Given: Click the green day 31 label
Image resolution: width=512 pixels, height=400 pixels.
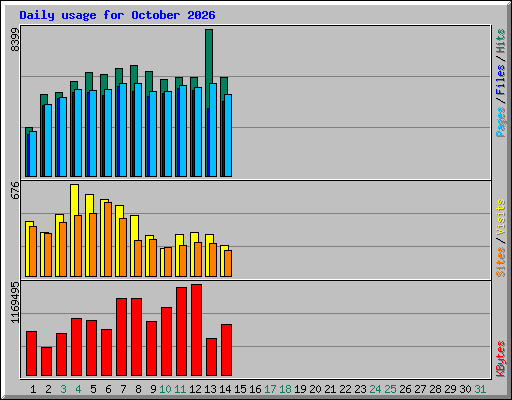Looking at the screenshot, I should click(480, 389).
